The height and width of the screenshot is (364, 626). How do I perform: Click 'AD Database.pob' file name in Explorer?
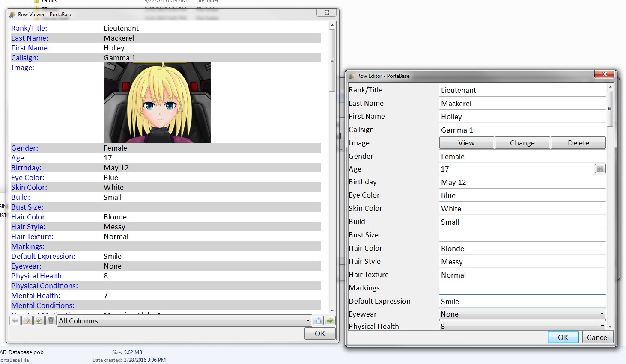21,352
